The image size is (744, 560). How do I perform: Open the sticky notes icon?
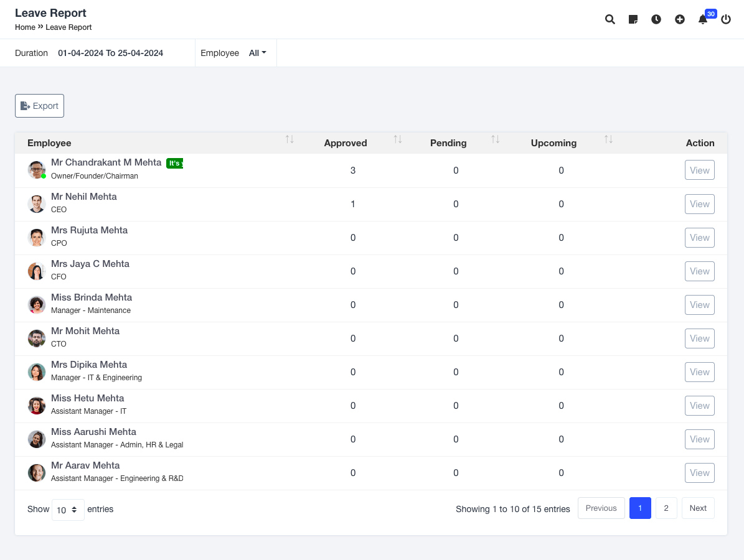(633, 19)
